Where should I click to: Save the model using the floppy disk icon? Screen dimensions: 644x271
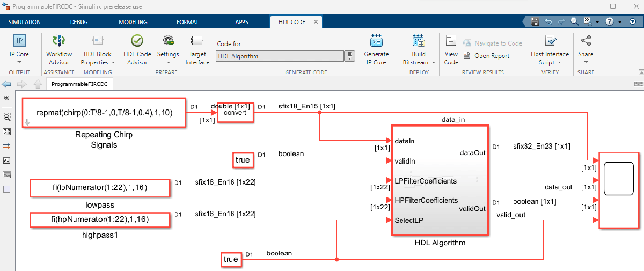[535, 22]
